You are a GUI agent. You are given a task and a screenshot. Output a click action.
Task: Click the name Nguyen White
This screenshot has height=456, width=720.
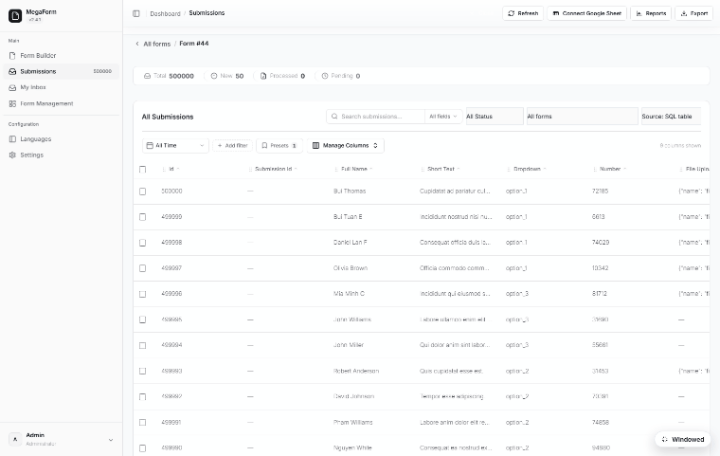(x=352, y=448)
